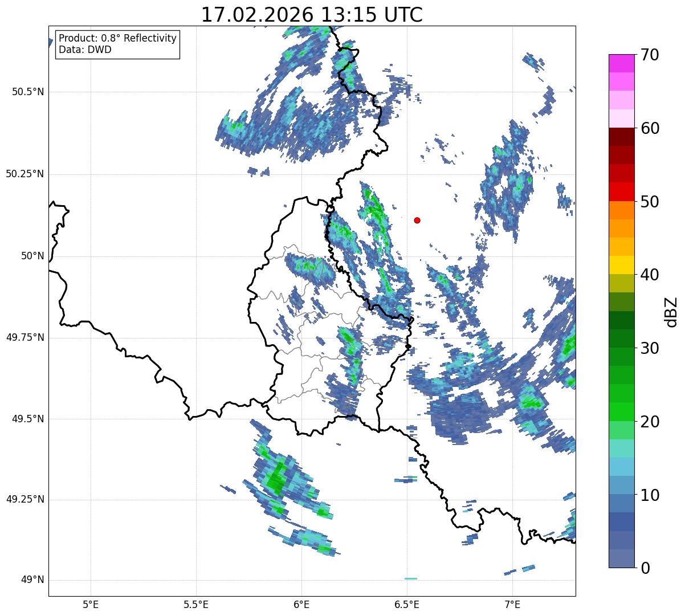Pick the yellow colorbar swatch above 40

621,265
